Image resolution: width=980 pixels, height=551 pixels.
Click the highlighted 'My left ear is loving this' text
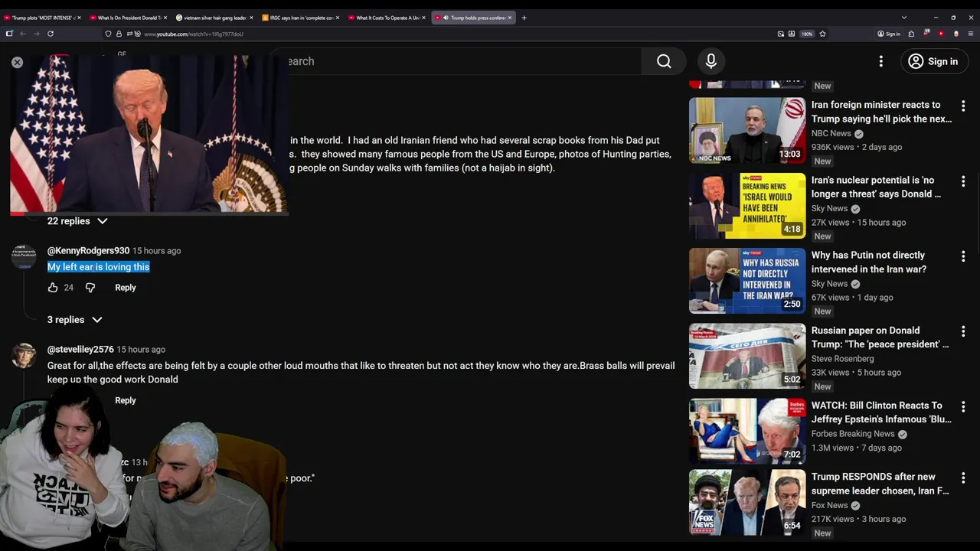[99, 267]
